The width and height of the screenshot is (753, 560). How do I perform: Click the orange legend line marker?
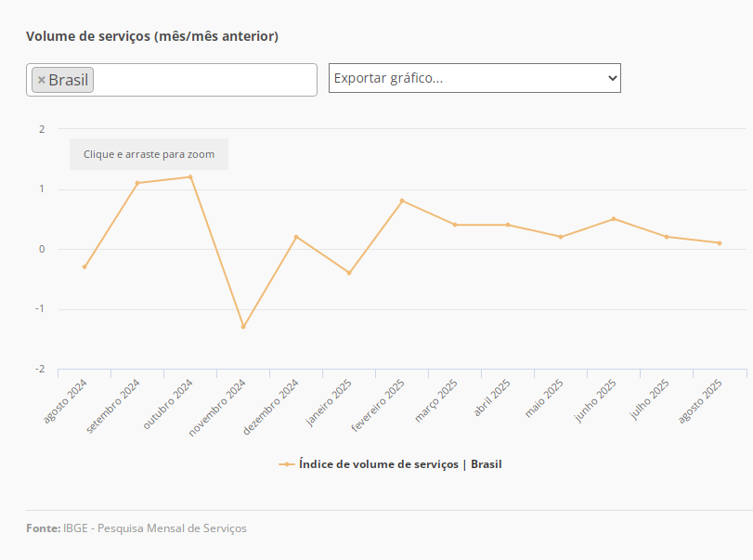pyautogui.click(x=287, y=463)
